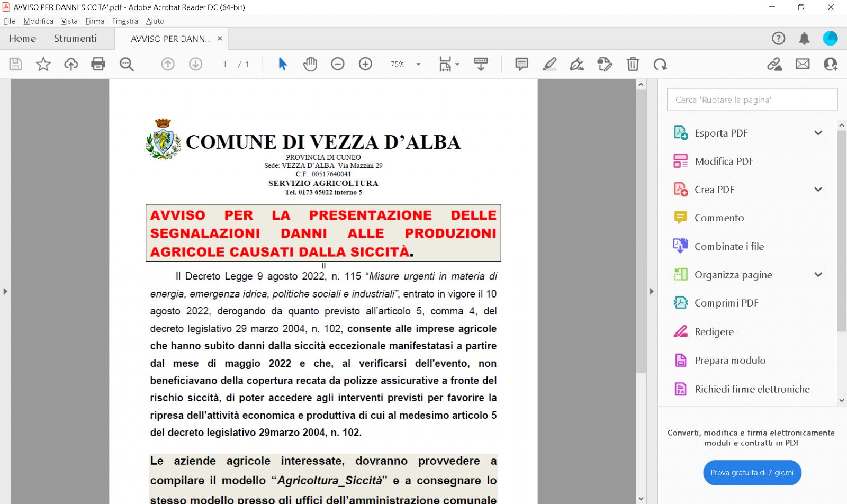847x504 pixels.
Task: Click the Print file icon
Action: pyautogui.click(x=98, y=64)
